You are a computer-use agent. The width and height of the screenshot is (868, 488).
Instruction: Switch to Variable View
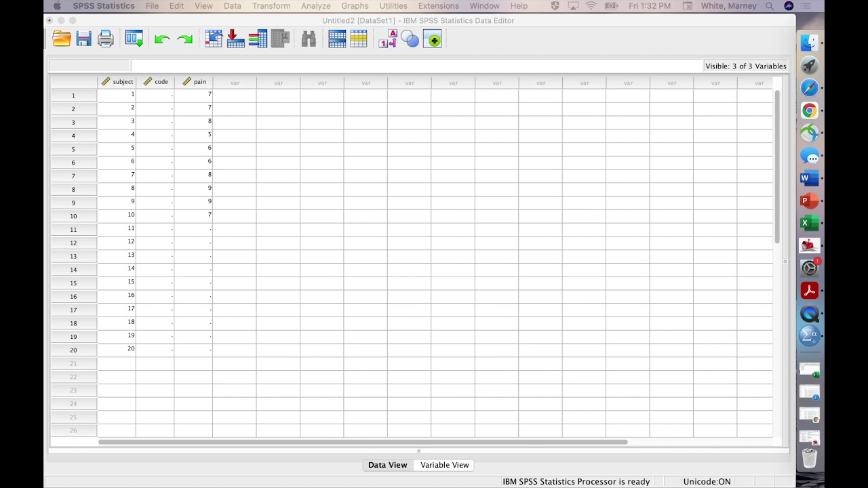click(x=444, y=465)
